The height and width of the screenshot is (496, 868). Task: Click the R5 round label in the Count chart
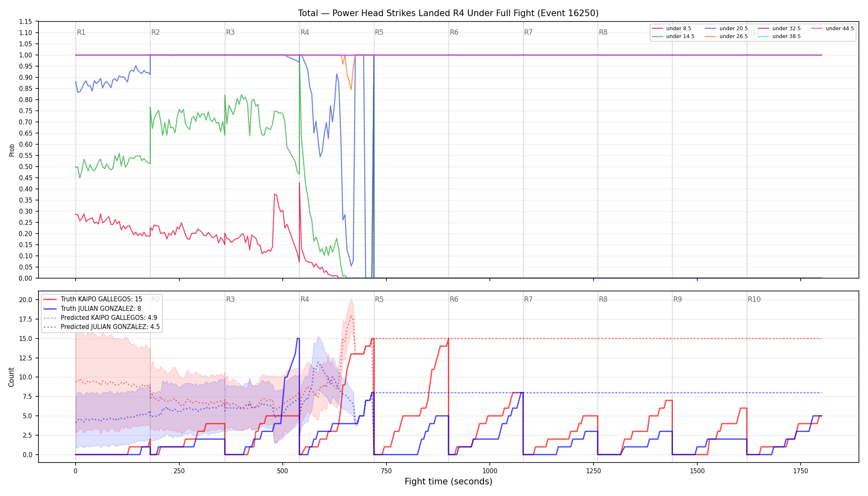pyautogui.click(x=379, y=299)
